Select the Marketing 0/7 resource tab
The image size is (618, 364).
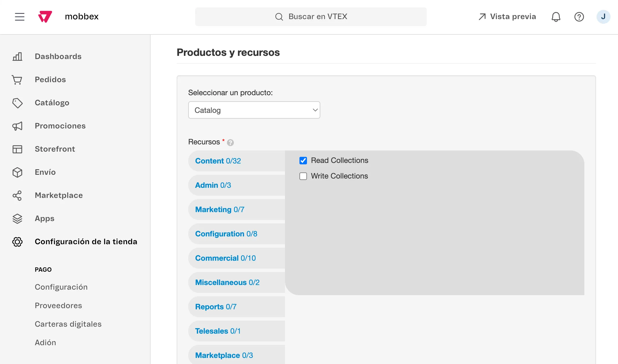tap(237, 209)
